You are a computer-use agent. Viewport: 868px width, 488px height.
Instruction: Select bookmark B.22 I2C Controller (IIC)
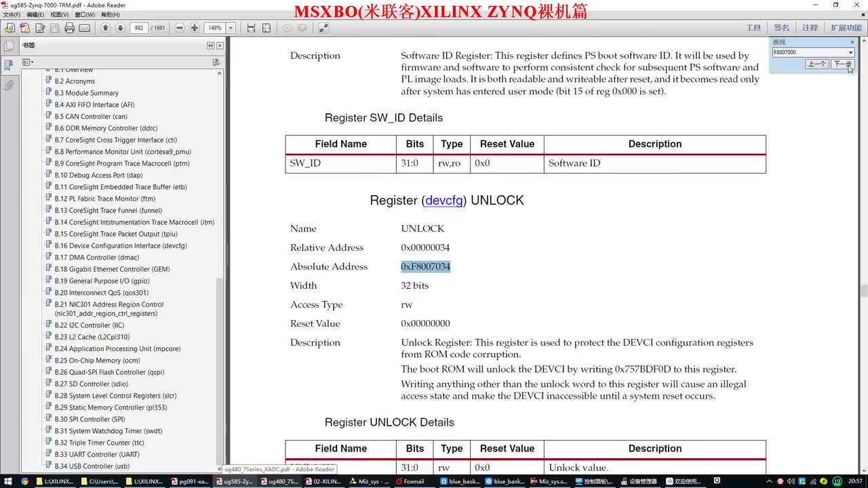90,325
